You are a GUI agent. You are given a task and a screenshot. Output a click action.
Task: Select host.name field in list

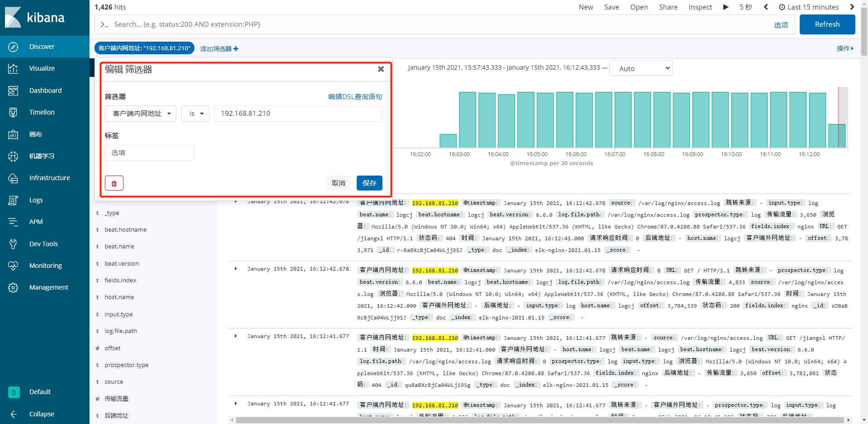(119, 297)
